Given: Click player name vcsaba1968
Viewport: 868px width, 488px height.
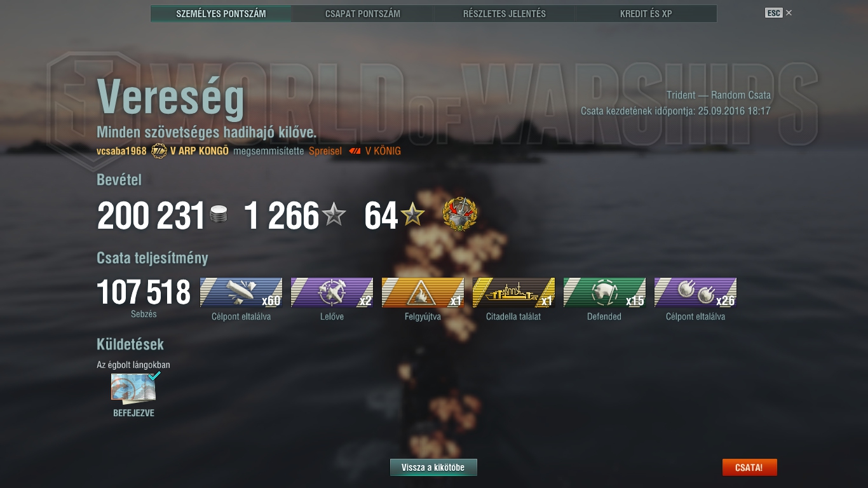Looking at the screenshot, I should (121, 151).
